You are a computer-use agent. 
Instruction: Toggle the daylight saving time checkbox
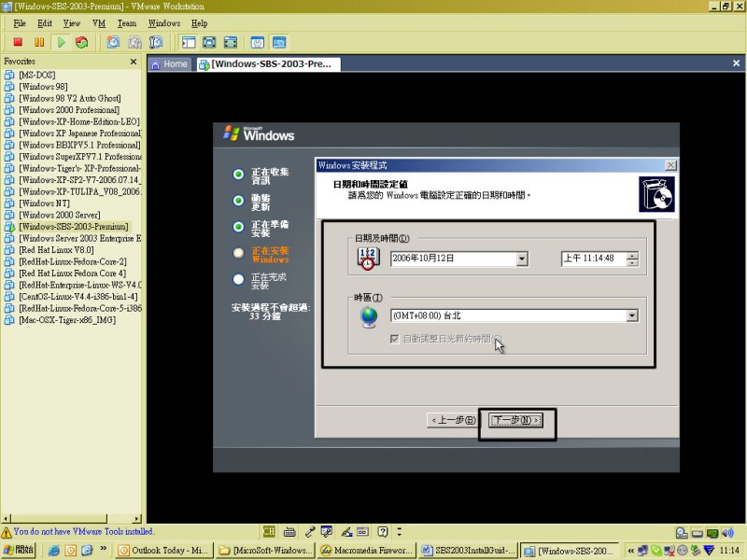394,339
